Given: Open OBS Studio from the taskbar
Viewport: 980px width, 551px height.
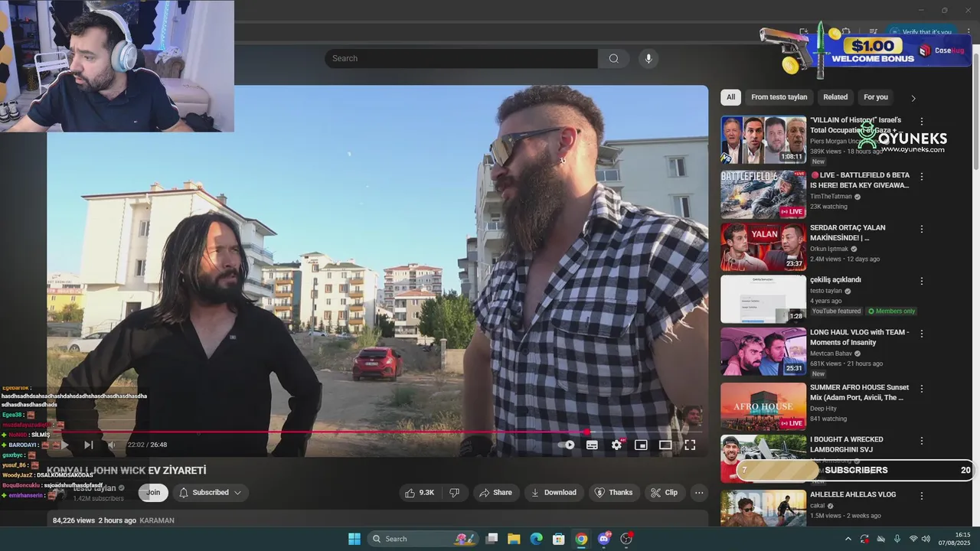Looking at the screenshot, I should (x=627, y=539).
